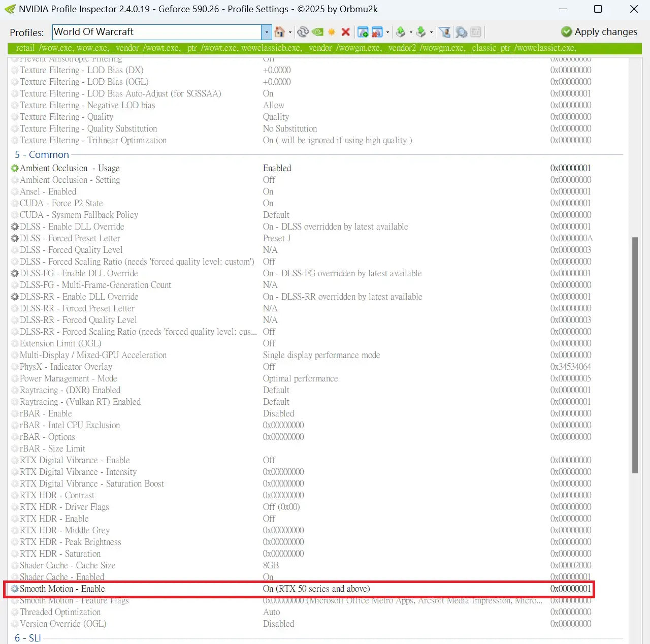Apply changes to the World Of Warcraft profile
This screenshot has height=644, width=650.
[598, 31]
